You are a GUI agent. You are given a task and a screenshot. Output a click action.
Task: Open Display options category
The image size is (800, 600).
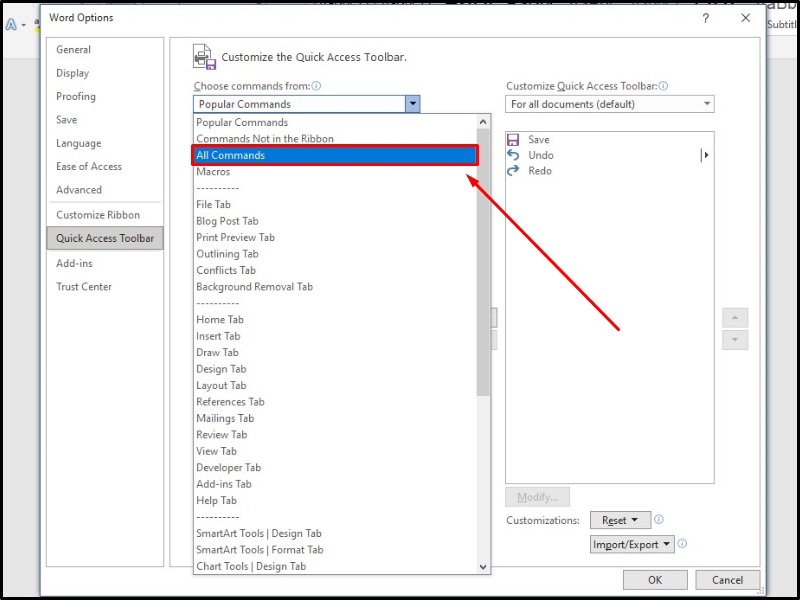point(105,73)
